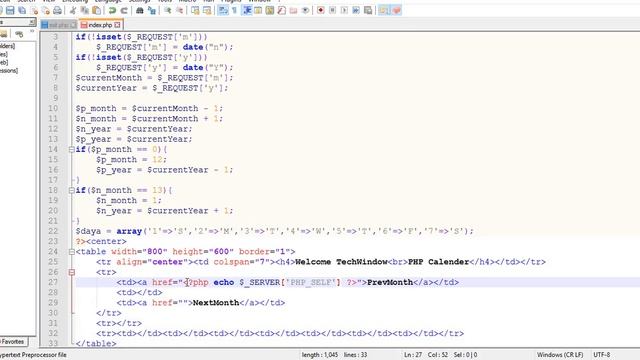This screenshot has height=360, width=640.
Task: Click the 'Ln : 27' status bar field
Action: click(413, 355)
